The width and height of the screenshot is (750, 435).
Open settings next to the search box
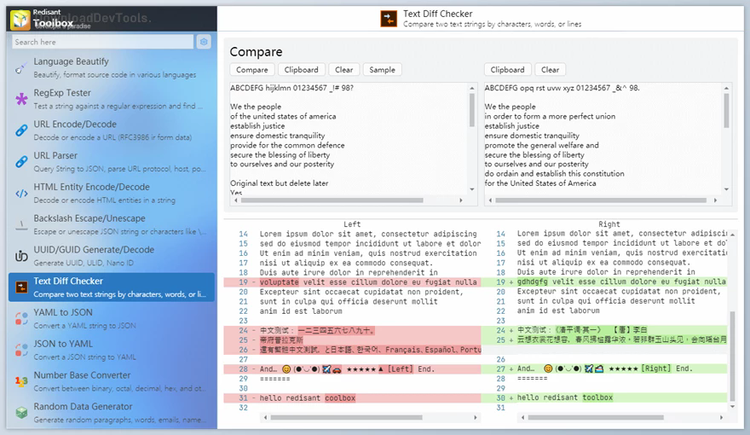pyautogui.click(x=204, y=42)
